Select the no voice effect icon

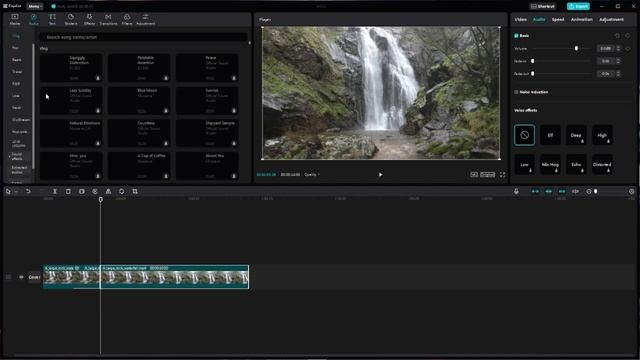coord(524,135)
